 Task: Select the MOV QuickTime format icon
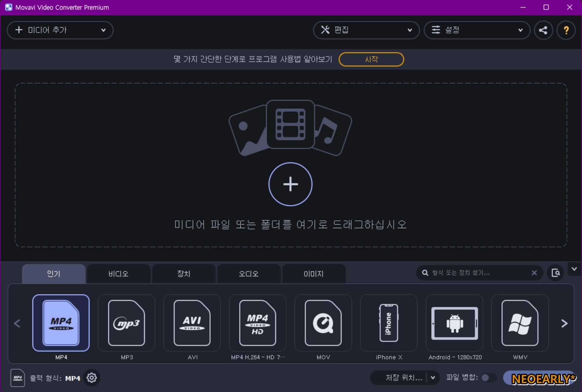click(x=323, y=323)
